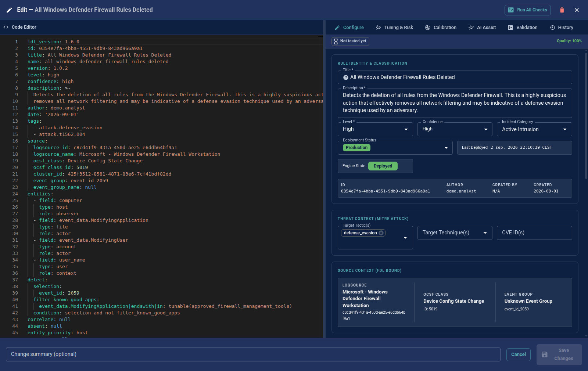The image size is (588, 371).
Task: Click 'Rule Identity & Classification' heading
Action: 372,64
